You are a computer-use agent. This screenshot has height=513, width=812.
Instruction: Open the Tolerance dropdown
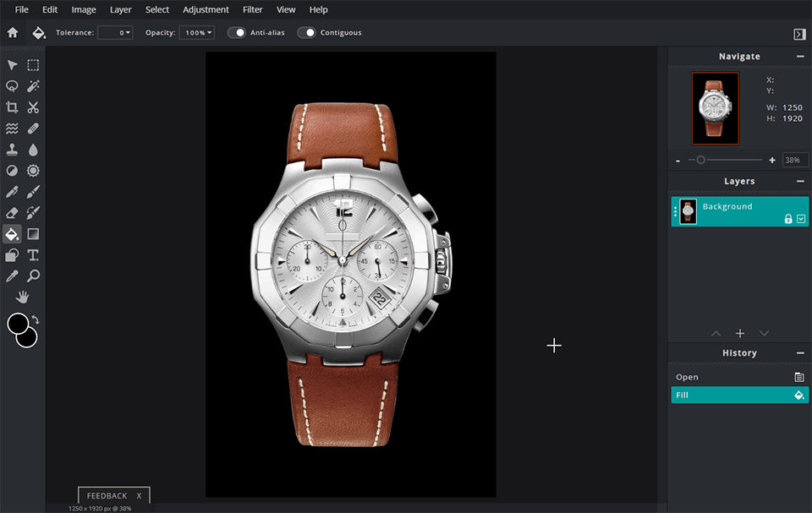point(116,32)
